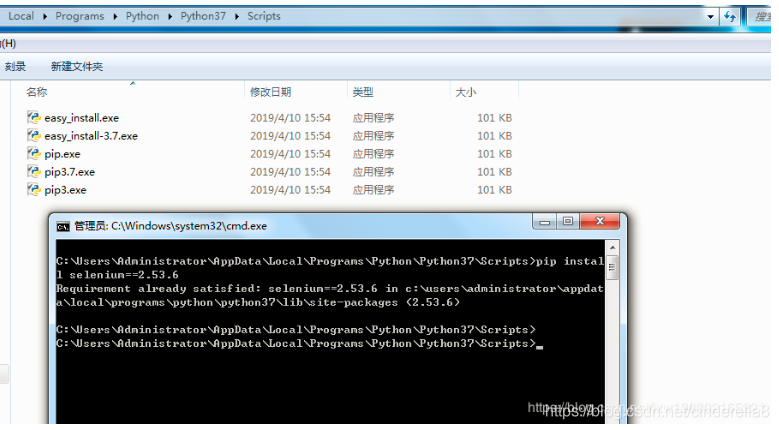The height and width of the screenshot is (430, 779).
Task: Click the cmd scrollbar up arrow
Action: [612, 247]
